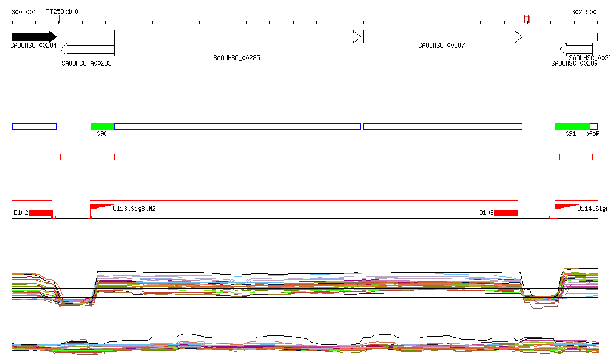Select the TT253:100 terminator red box
This screenshot has width=610, height=364.
point(63,19)
